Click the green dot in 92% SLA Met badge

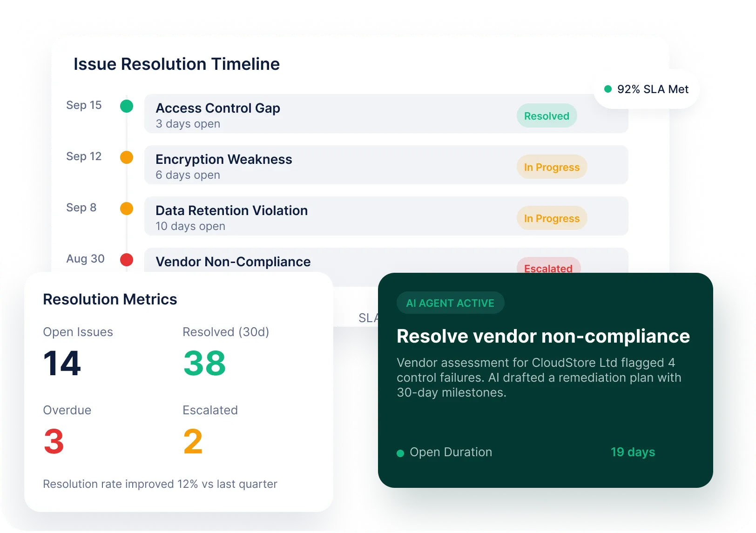607,89
